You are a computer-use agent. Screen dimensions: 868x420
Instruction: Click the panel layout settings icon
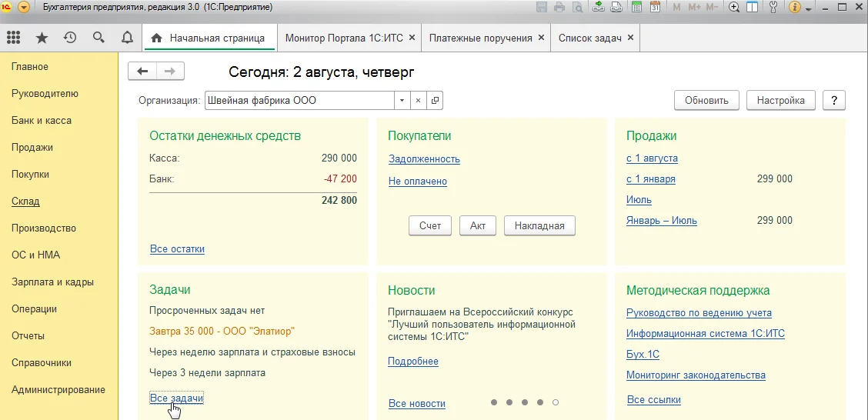pyautogui.click(x=752, y=7)
